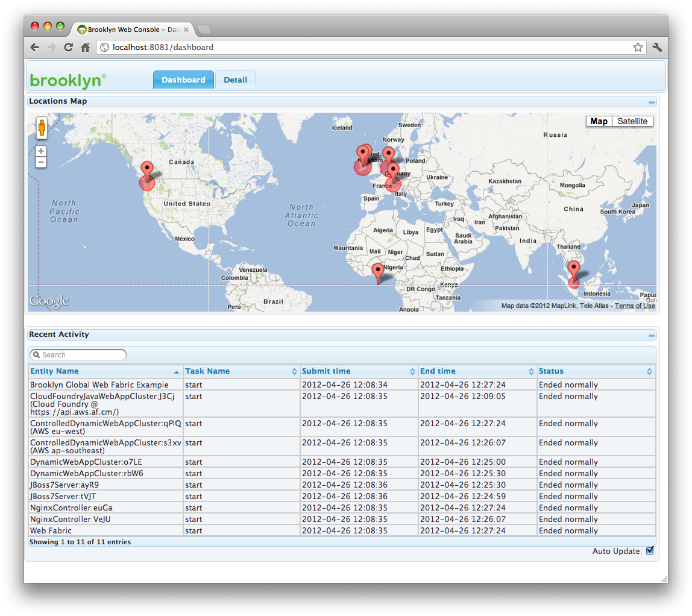The image size is (692, 616).
Task: Click the map marker in West Africa
Action: pos(378,273)
